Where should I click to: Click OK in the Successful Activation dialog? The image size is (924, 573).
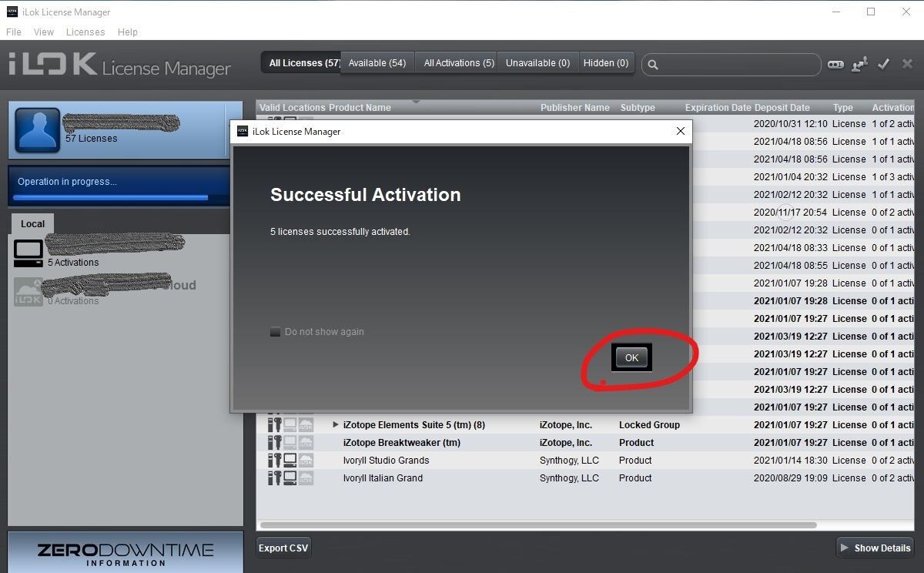pyautogui.click(x=631, y=357)
